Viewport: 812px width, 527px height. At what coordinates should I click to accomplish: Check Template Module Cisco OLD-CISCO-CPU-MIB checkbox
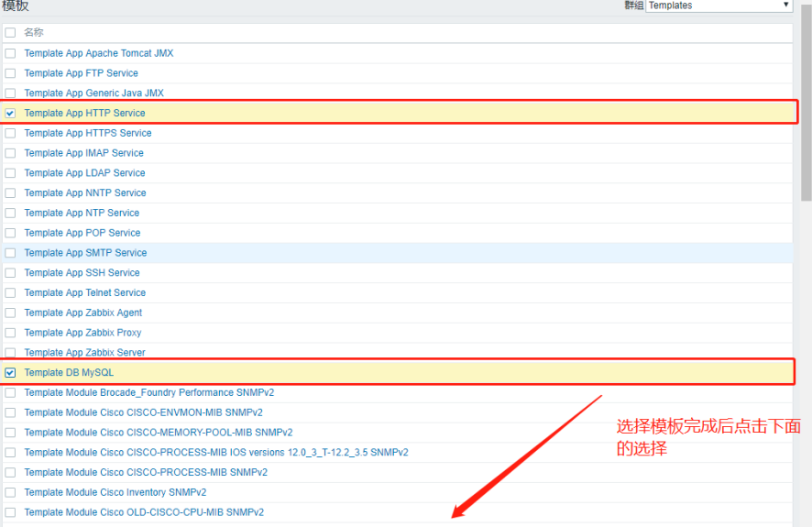[x=10, y=512]
